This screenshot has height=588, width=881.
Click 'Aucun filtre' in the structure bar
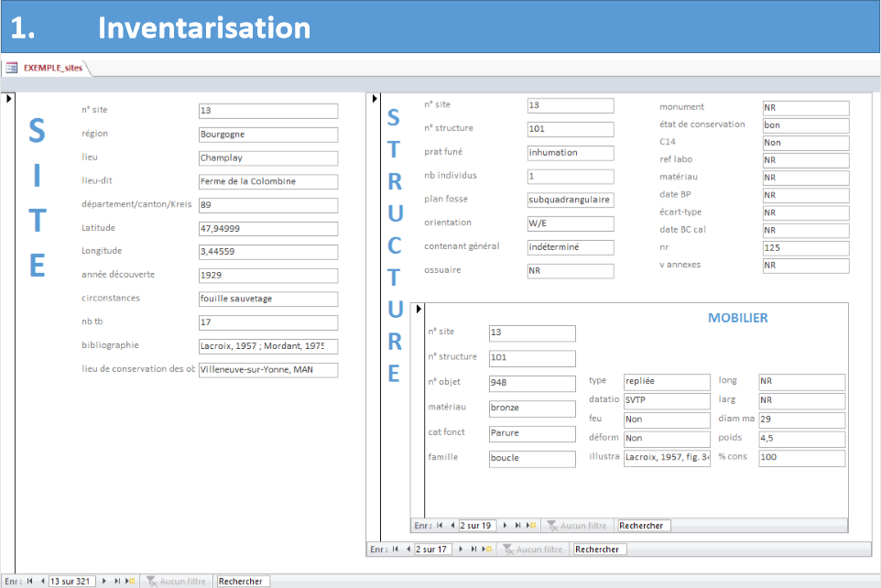(533, 550)
